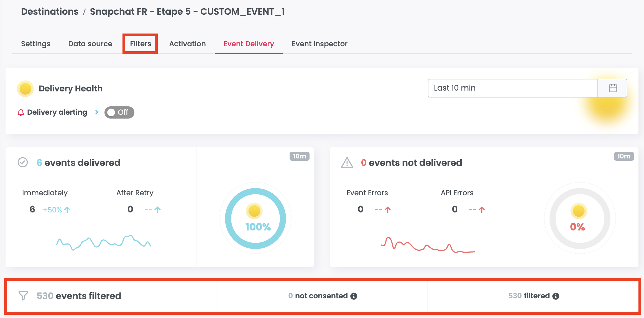
Task: Select the Activation tab
Action: [187, 44]
